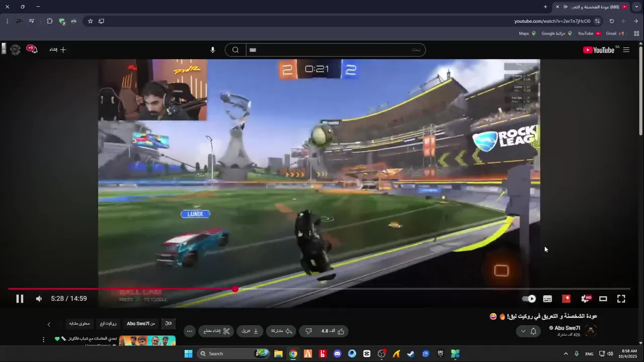Open options menu for recommended video
The image size is (644, 362).
point(43,339)
